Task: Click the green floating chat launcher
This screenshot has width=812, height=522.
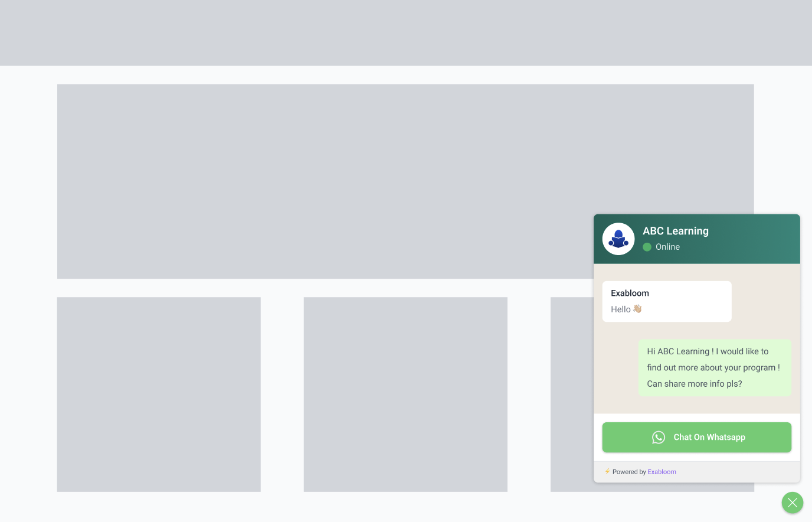Action: click(x=793, y=503)
